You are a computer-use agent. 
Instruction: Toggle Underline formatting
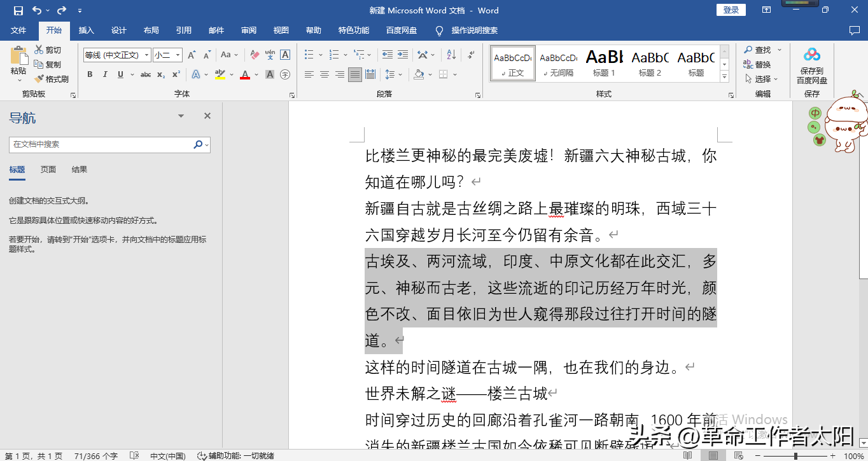(x=120, y=74)
